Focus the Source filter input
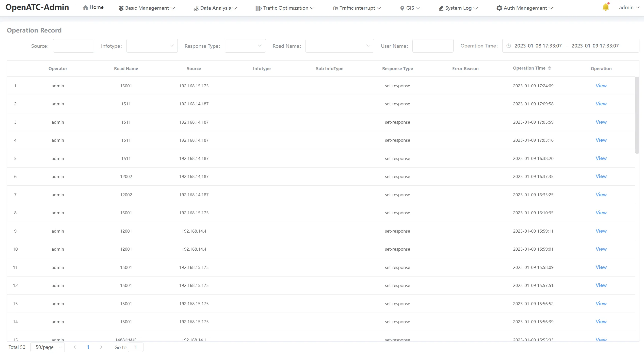 (73, 46)
